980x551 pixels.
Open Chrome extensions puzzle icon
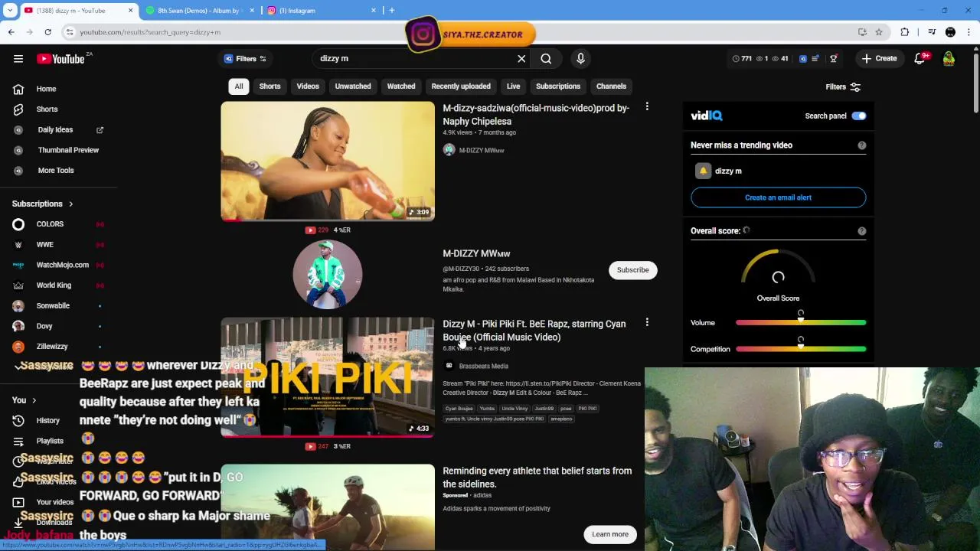(905, 32)
